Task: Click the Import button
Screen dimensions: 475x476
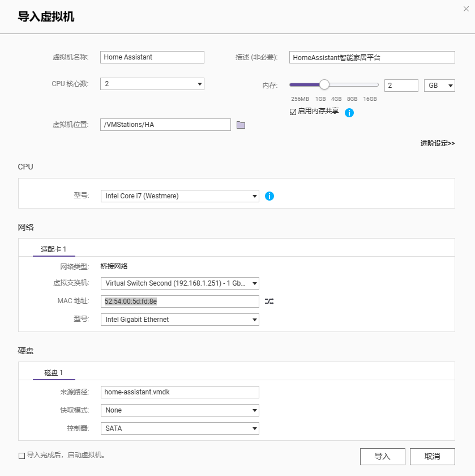Action: (x=383, y=456)
